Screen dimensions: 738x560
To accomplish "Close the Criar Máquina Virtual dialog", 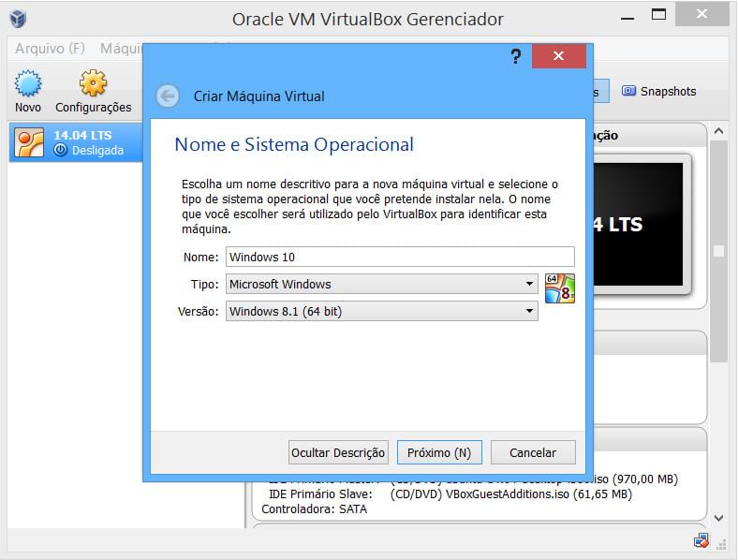I will pyautogui.click(x=559, y=56).
